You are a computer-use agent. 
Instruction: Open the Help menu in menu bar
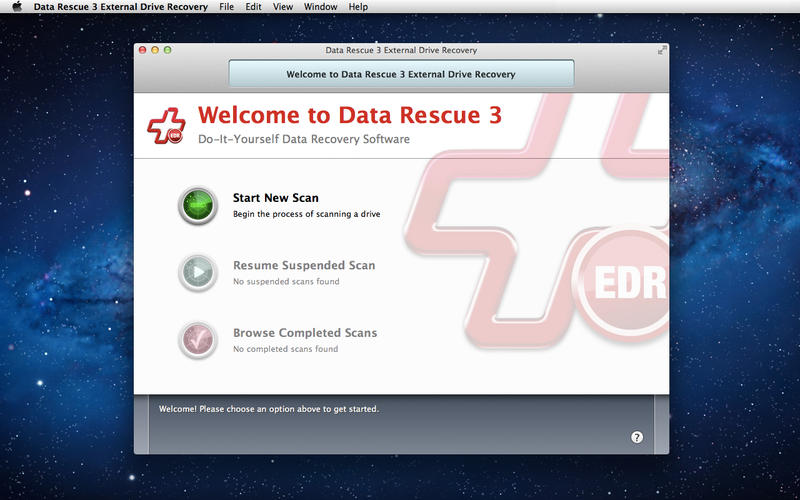[358, 7]
